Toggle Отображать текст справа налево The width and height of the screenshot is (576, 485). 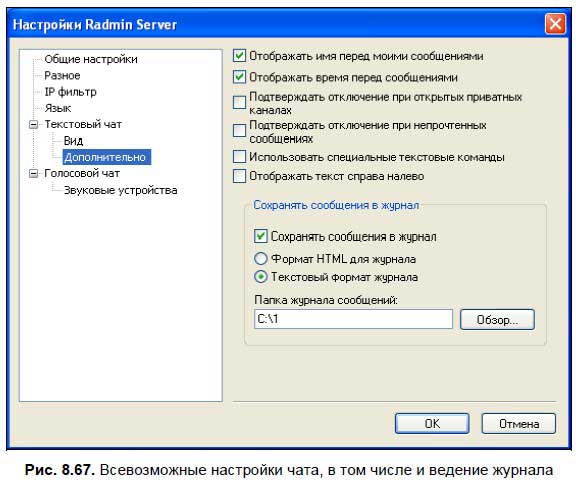240,176
